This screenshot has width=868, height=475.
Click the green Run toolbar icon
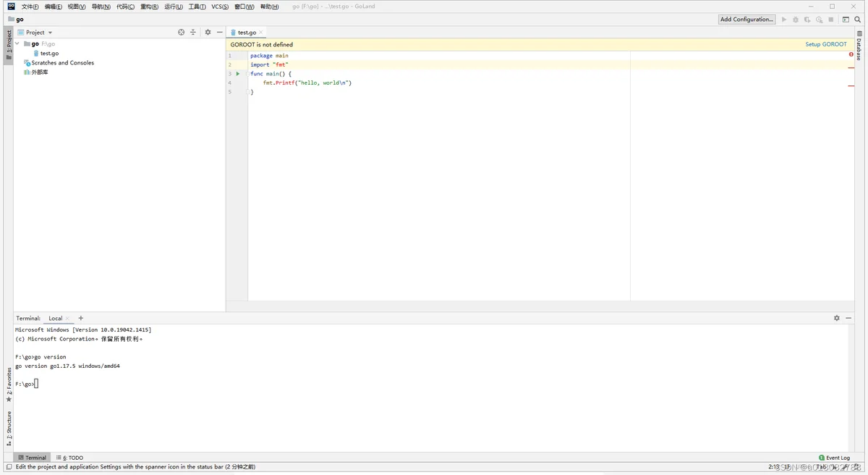pos(784,20)
